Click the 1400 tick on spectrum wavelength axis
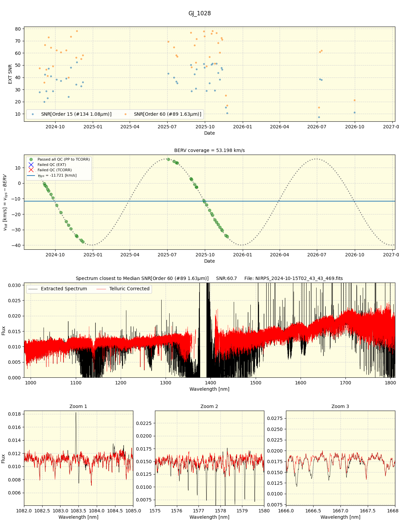The image size is (399, 532). (211, 382)
